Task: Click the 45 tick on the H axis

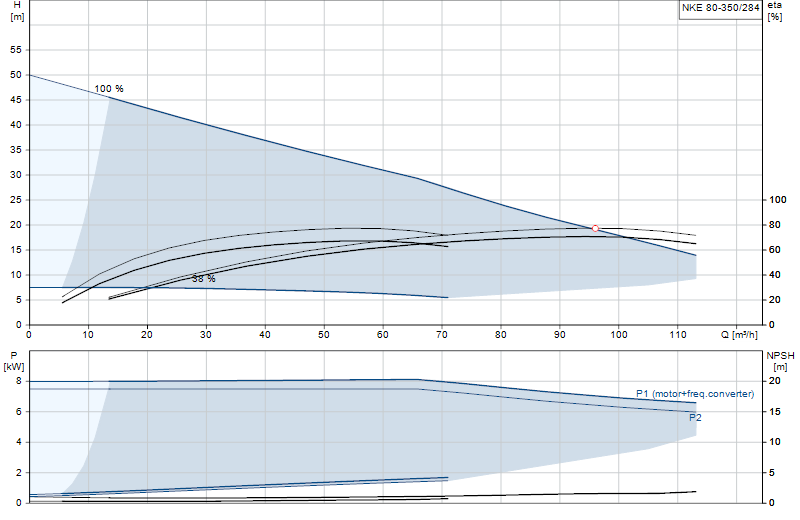Action: click(x=16, y=100)
